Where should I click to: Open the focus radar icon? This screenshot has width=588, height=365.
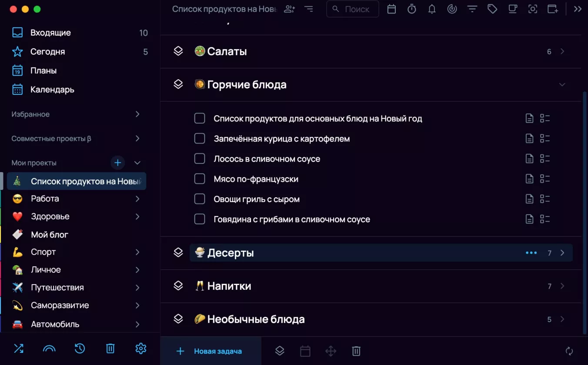point(452,9)
